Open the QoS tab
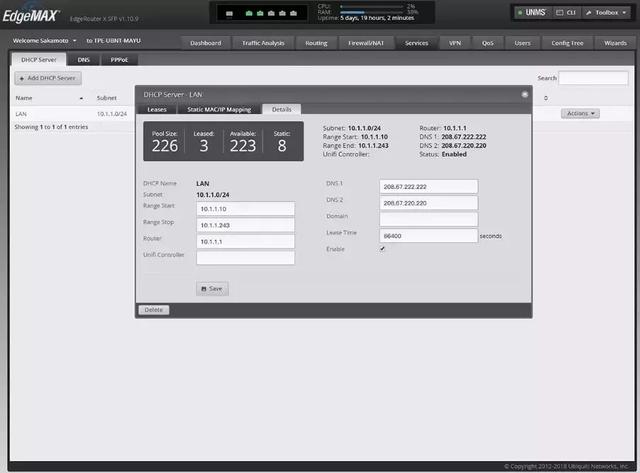 tap(488, 43)
